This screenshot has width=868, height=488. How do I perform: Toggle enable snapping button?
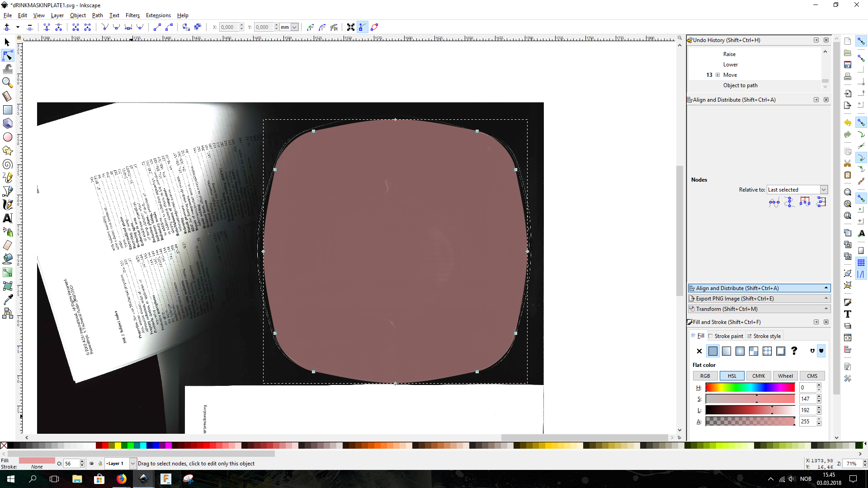[861, 41]
